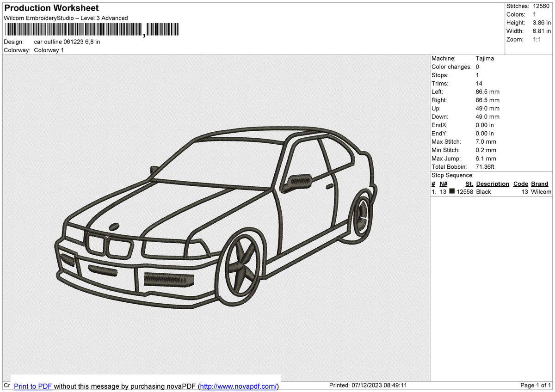Viewport: 555px width, 392px height.
Task: Click the Width value 6.81 in
Action: (542, 31)
